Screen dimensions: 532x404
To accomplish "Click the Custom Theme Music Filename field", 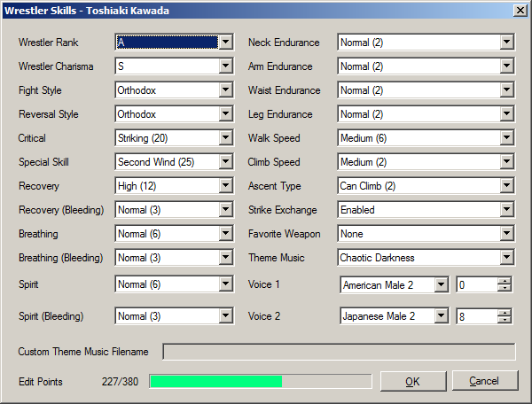I will [x=338, y=352].
